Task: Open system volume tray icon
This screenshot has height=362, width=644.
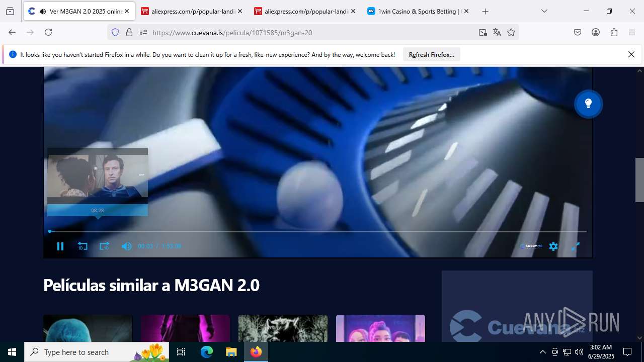Action: click(x=579, y=352)
